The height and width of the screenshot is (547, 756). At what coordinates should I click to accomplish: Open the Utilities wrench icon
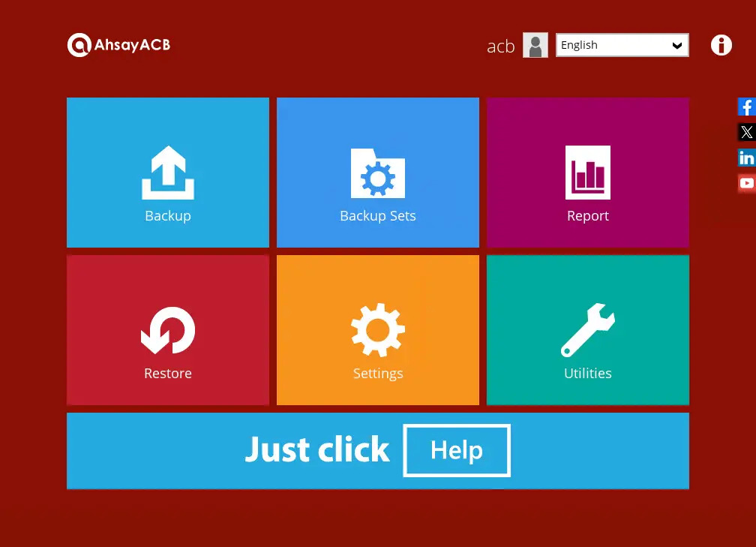588,330
